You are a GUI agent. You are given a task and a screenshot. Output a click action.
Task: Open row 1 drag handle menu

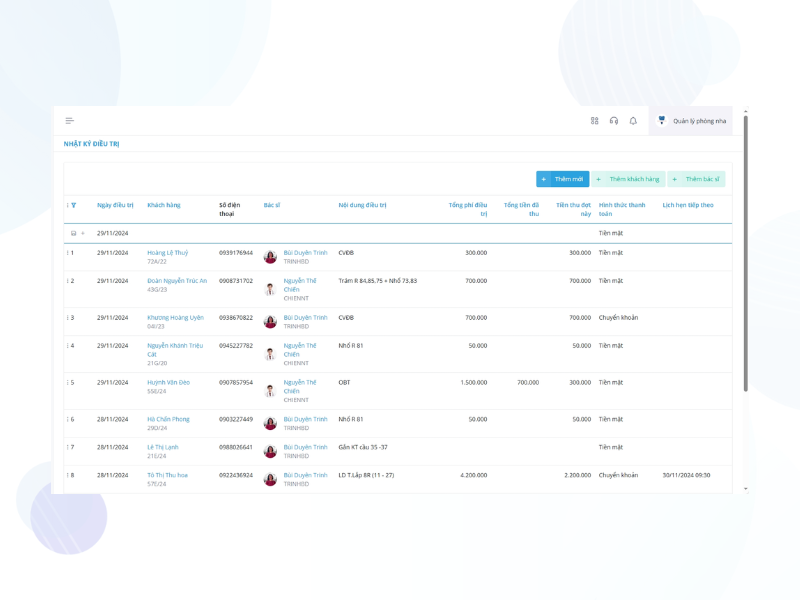click(x=67, y=253)
